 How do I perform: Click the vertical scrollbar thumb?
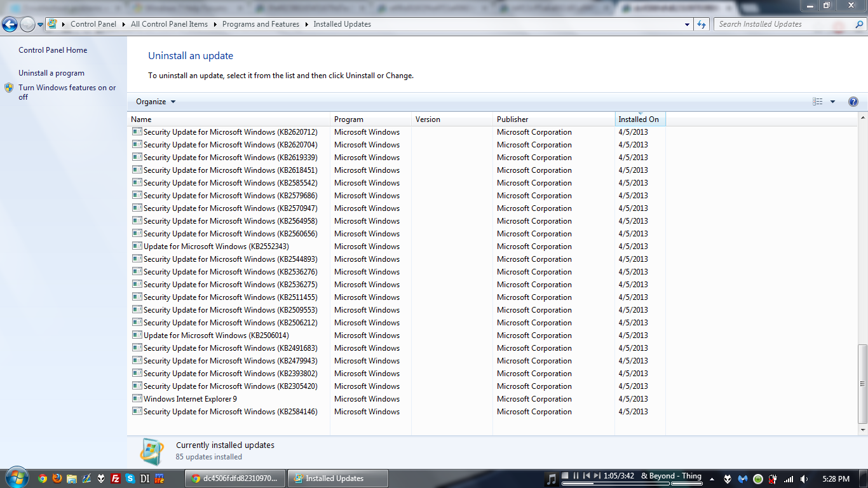pyautogui.click(x=862, y=384)
